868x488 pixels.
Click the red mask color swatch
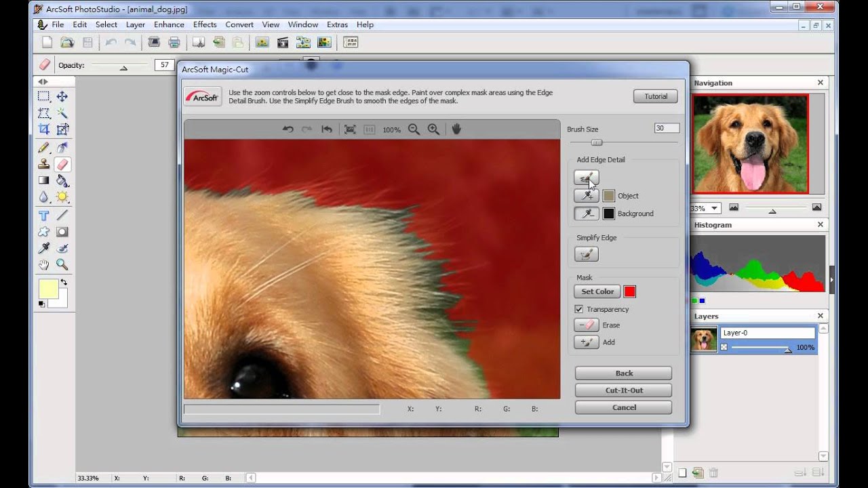[x=630, y=291]
